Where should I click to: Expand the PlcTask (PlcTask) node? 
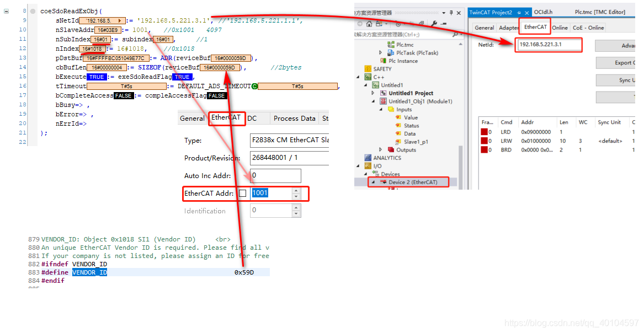point(380,52)
